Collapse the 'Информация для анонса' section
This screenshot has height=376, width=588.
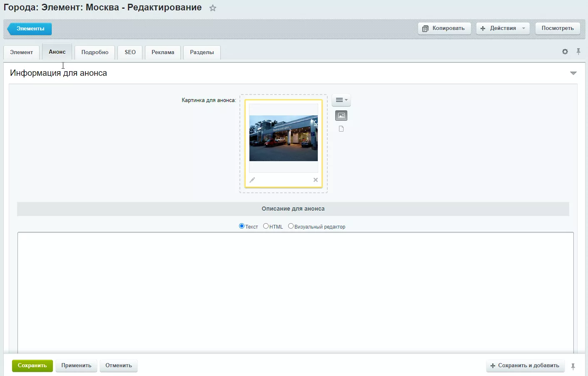(573, 73)
